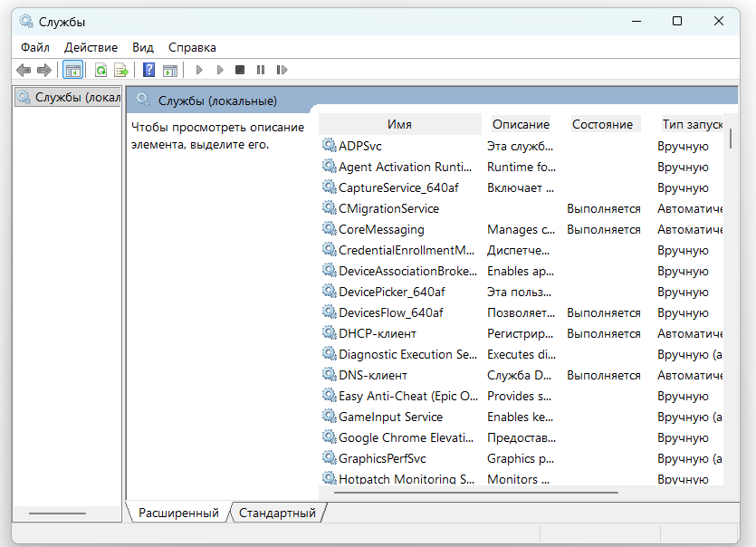The height and width of the screenshot is (547, 756).
Task: Toggle the console tree show/hide icon
Action: [73, 71]
